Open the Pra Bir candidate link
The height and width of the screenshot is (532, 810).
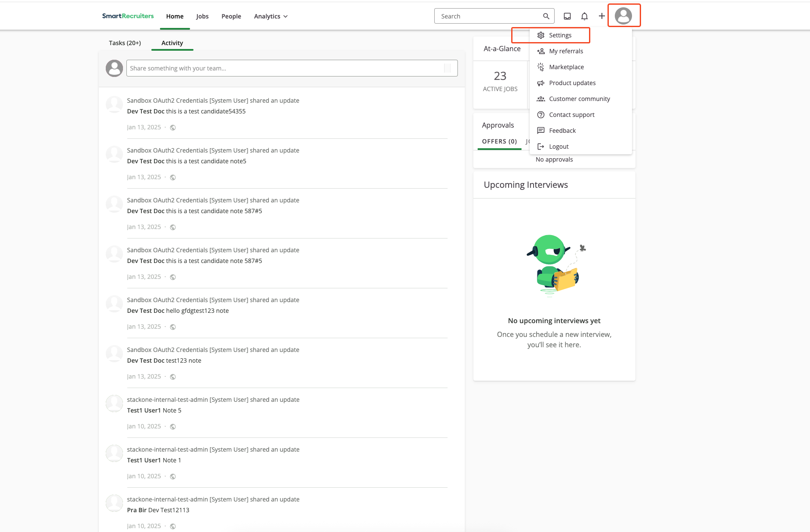tap(137, 510)
